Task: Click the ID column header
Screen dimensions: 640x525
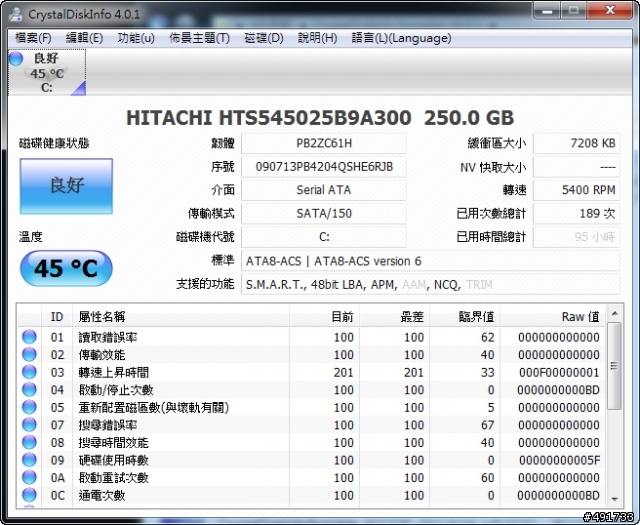Action: [57, 316]
